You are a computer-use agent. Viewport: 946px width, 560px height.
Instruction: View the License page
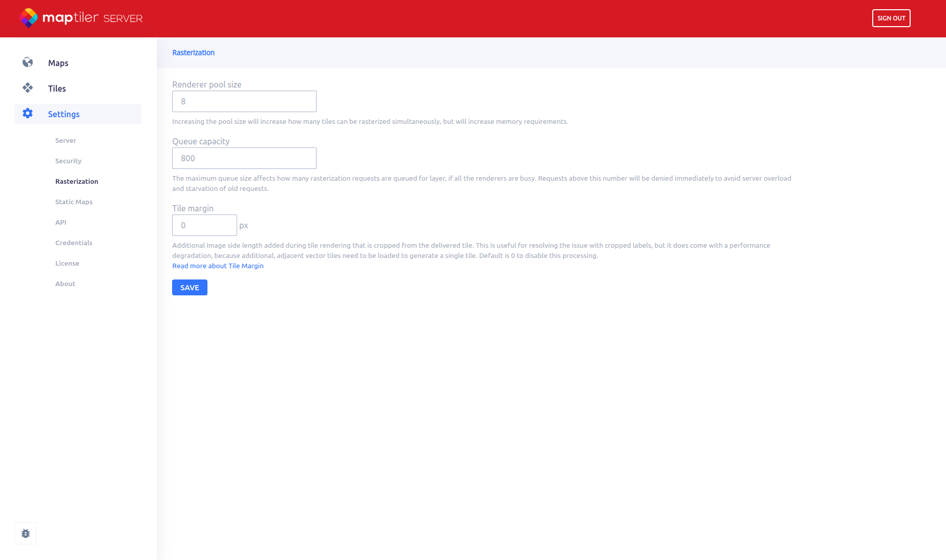(x=67, y=263)
